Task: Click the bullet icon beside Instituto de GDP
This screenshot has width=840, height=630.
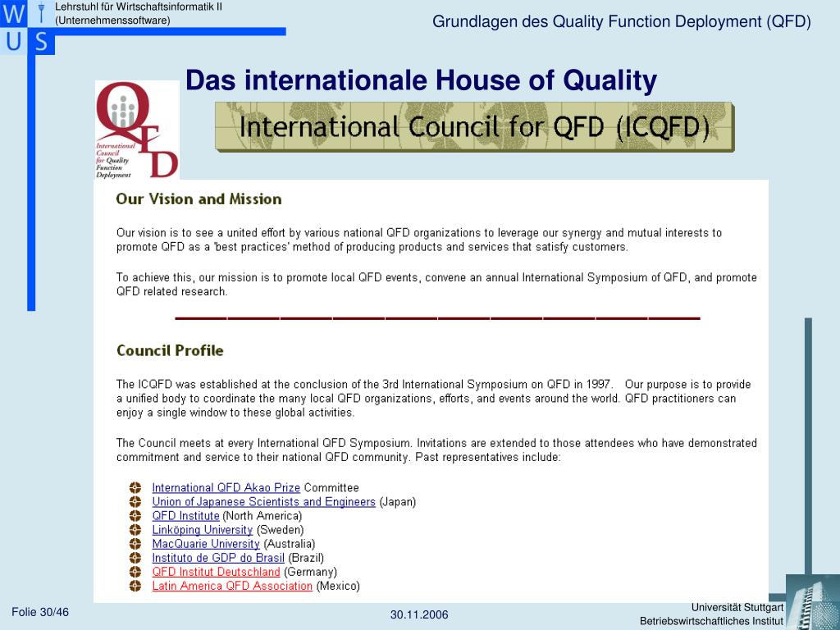Action: pyautogui.click(x=135, y=558)
